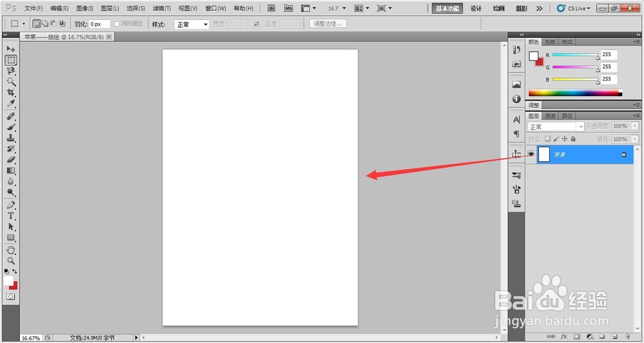644x343 pixels.
Task: Select the Magic Wand tool
Action: [x=11, y=81]
